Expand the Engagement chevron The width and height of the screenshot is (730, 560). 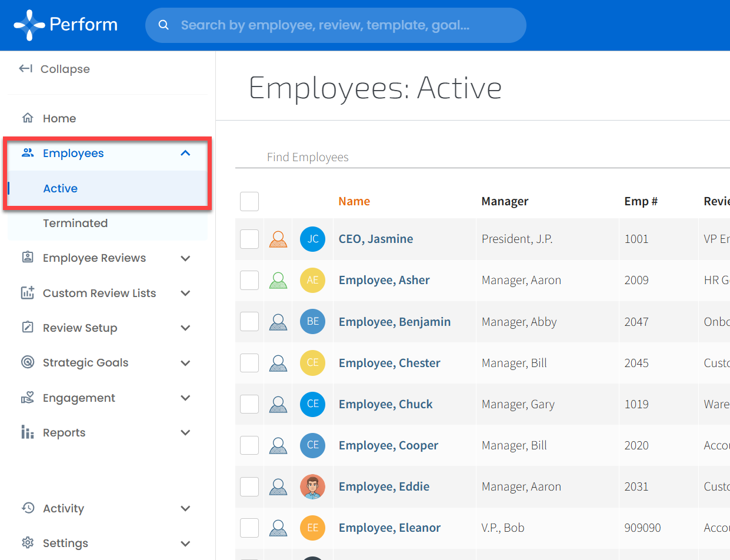click(x=185, y=398)
